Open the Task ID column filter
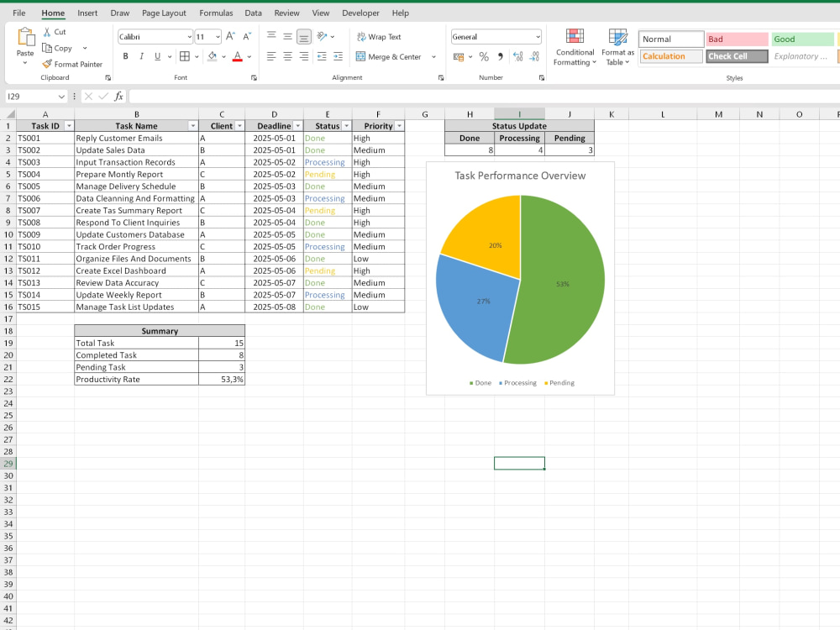This screenshot has width=840, height=630. point(69,126)
